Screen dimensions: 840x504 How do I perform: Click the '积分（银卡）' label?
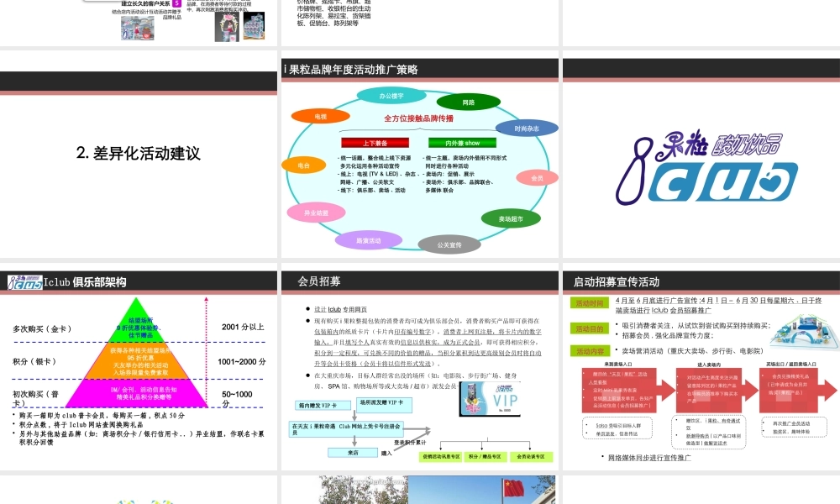[x=34, y=361]
